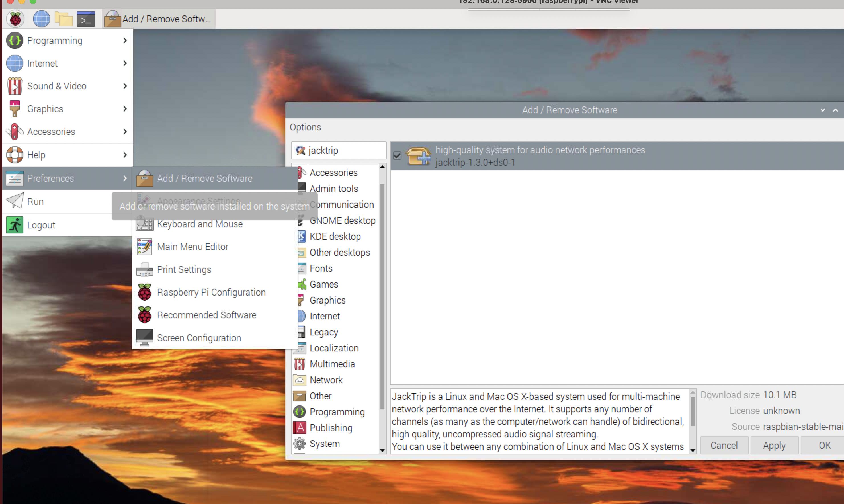Click description pane scroll-down arrow
This screenshot has height=504, width=844.
point(693,451)
